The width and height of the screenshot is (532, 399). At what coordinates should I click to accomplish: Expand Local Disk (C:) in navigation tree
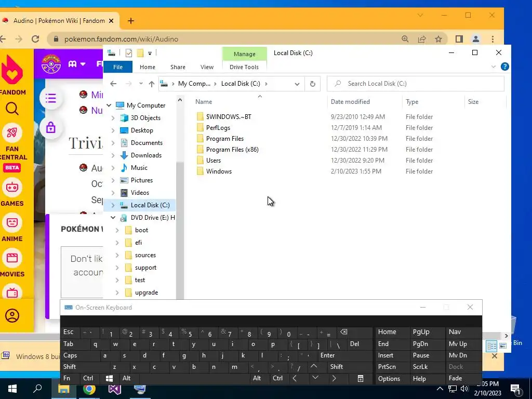[x=113, y=205]
